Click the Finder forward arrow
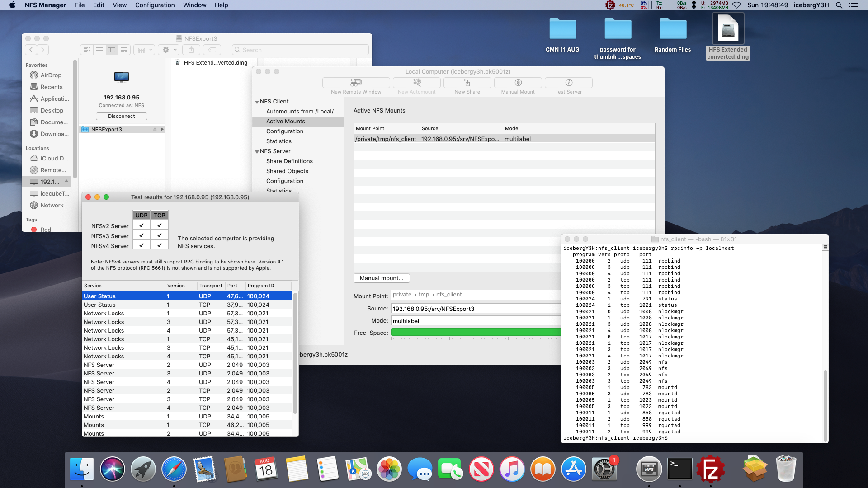The height and width of the screenshot is (488, 868). click(43, 50)
